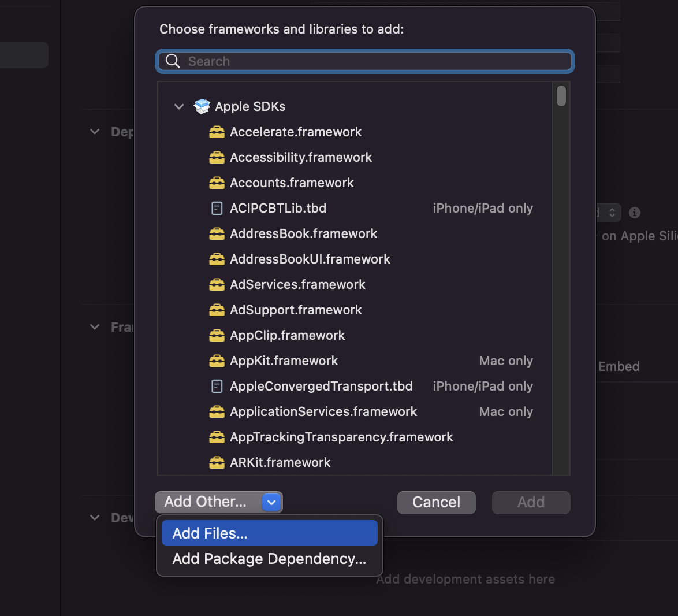
Task: Select AppClip.framework name
Action: (x=287, y=336)
